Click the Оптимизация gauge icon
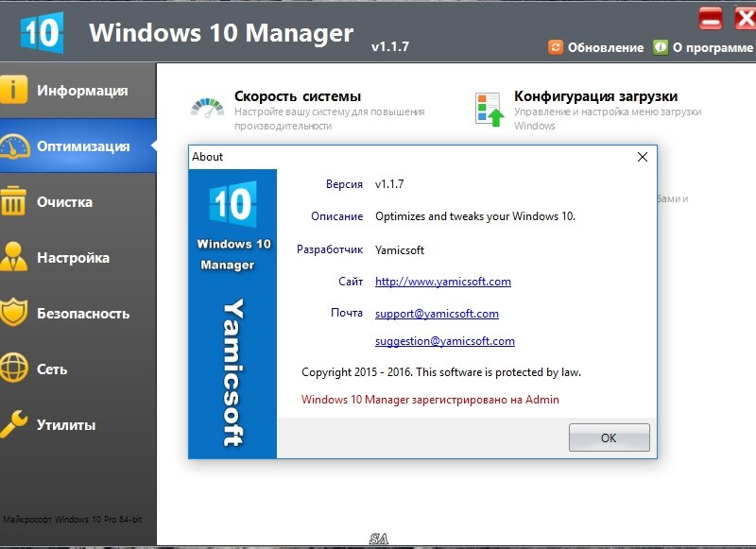 (14, 146)
